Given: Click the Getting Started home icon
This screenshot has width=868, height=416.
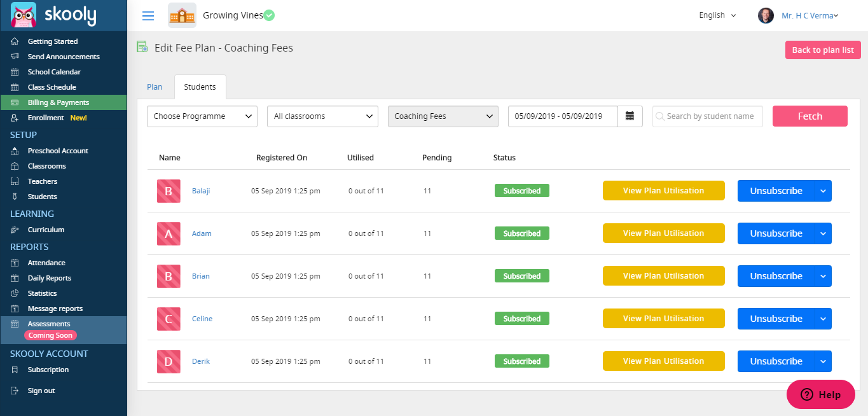Looking at the screenshot, I should tap(15, 41).
